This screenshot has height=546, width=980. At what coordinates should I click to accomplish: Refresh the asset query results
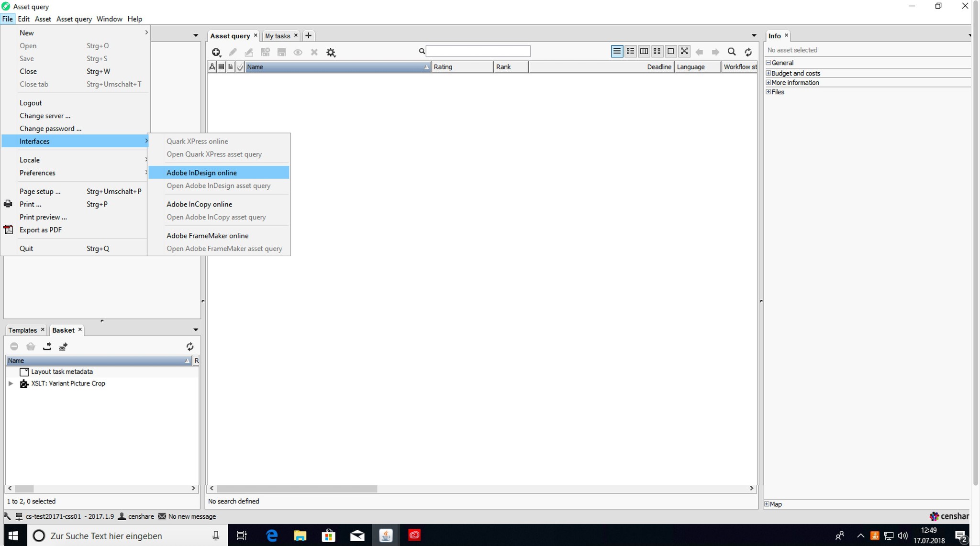[748, 52]
